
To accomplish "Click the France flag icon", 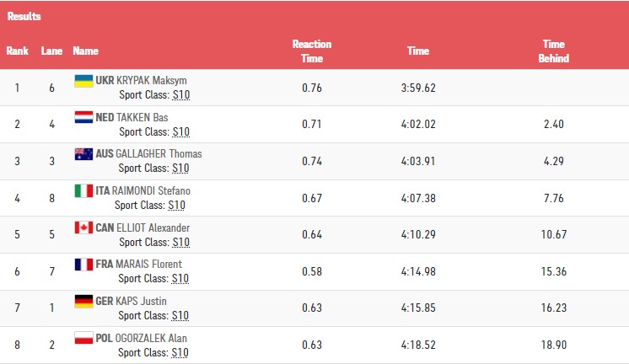I will [83, 264].
